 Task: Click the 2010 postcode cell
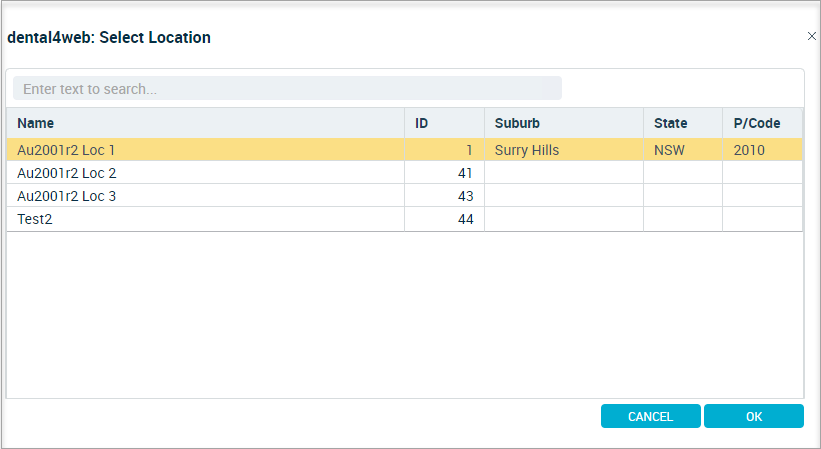pyautogui.click(x=762, y=150)
